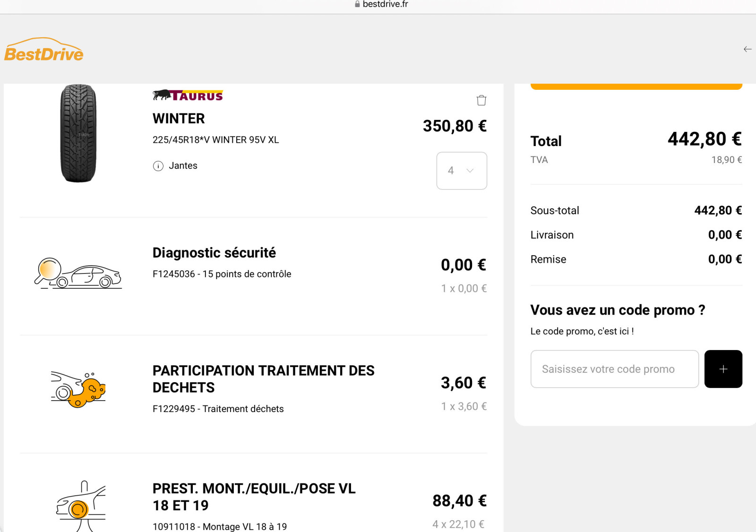Screen dimensions: 756x532
Task: Click the back arrow at top right
Action: click(747, 49)
